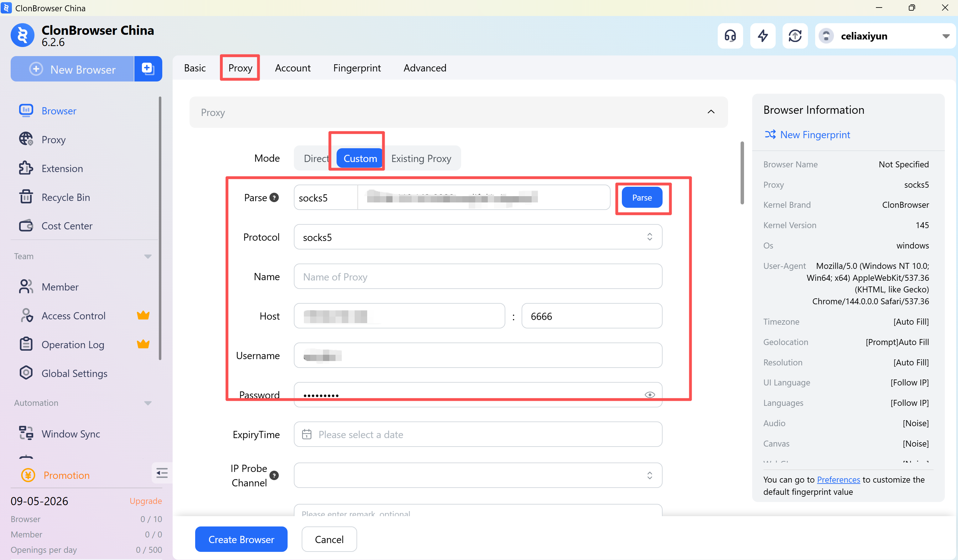Collapse the sidebar with the menu-fold icon
The width and height of the screenshot is (958, 560).
coord(162,473)
